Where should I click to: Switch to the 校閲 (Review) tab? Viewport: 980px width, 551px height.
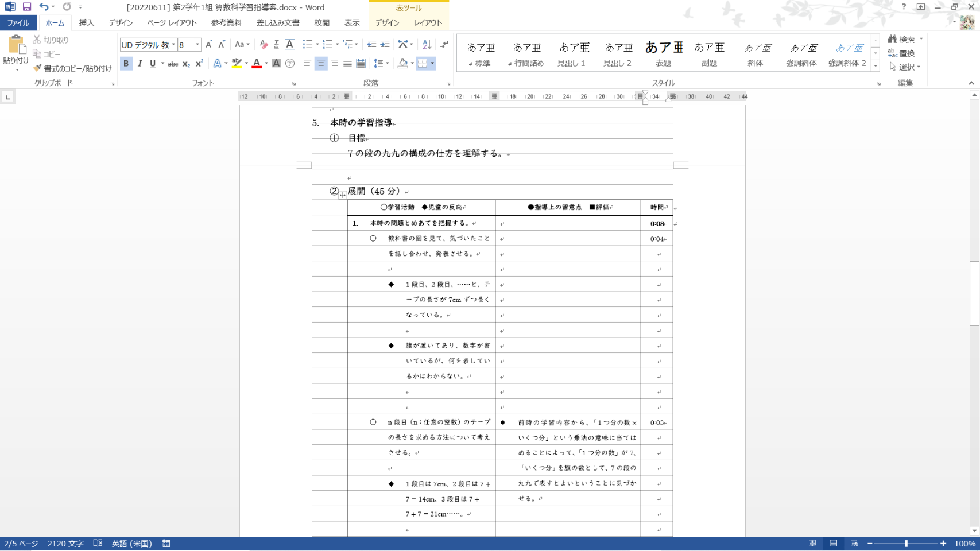click(322, 23)
